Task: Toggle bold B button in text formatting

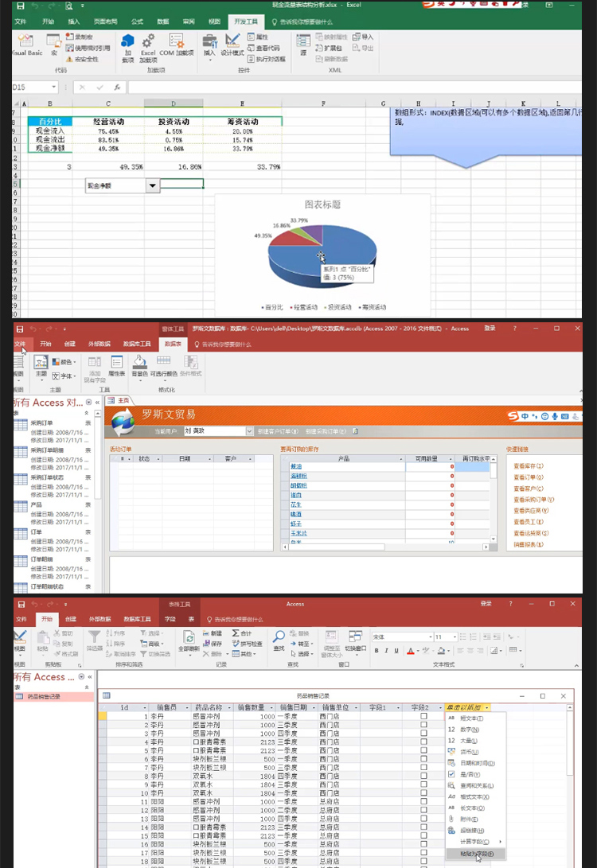Action: click(377, 651)
